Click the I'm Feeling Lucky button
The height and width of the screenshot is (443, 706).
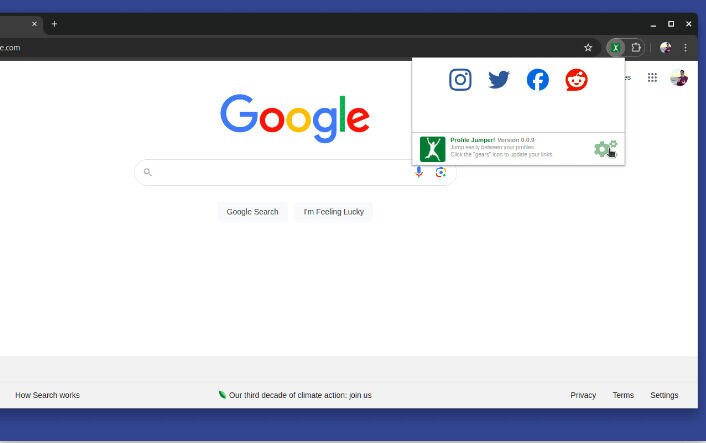tap(333, 212)
